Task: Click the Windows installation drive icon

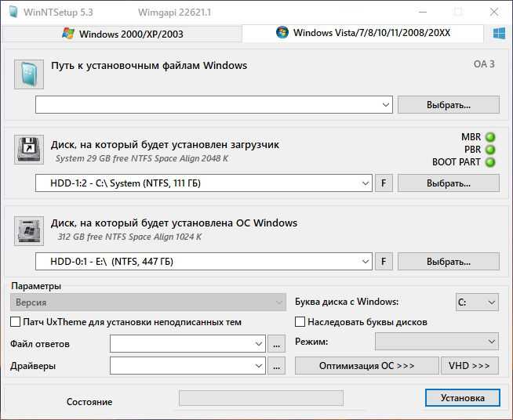Action: [x=29, y=230]
